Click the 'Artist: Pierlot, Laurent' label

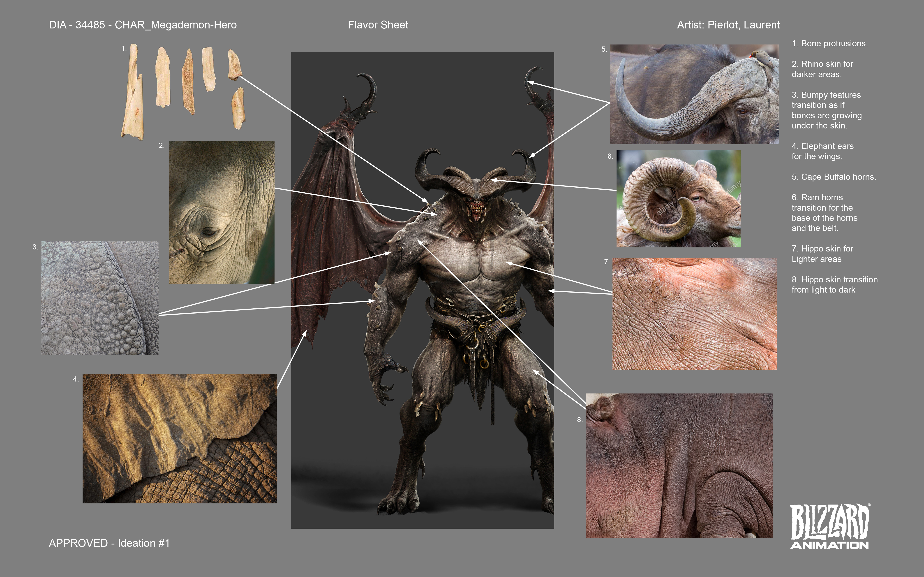(728, 25)
